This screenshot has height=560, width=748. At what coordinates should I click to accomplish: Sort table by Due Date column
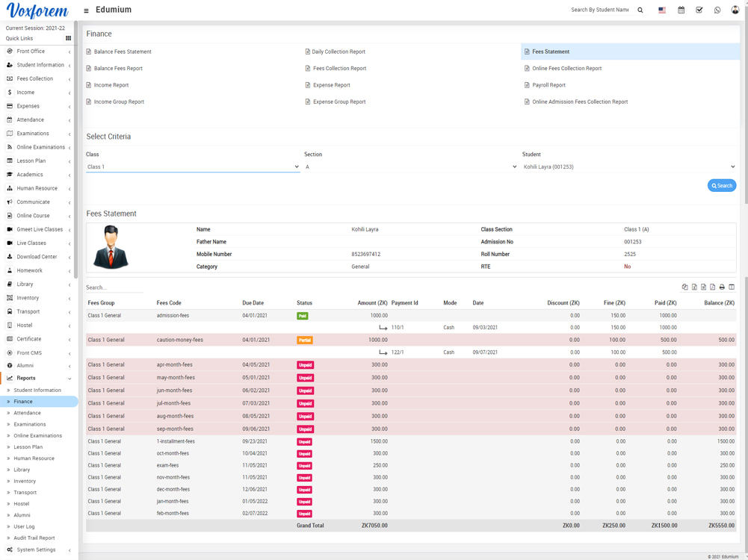pos(253,303)
